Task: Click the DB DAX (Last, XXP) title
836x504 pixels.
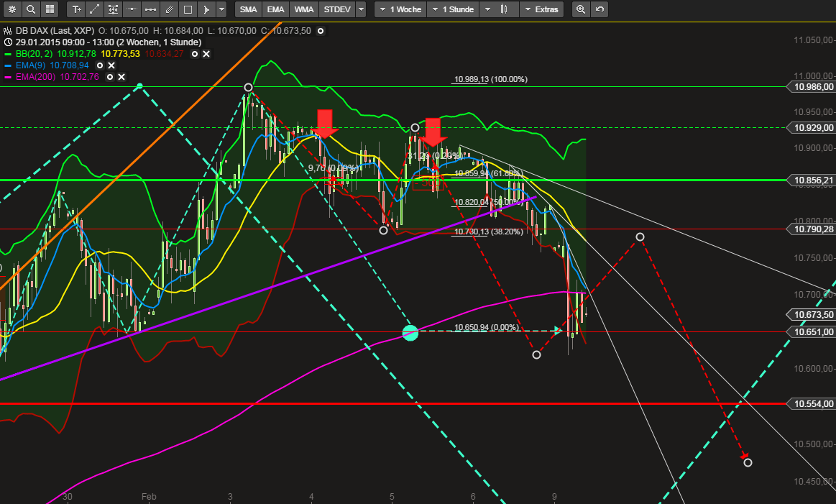Action: [55, 31]
